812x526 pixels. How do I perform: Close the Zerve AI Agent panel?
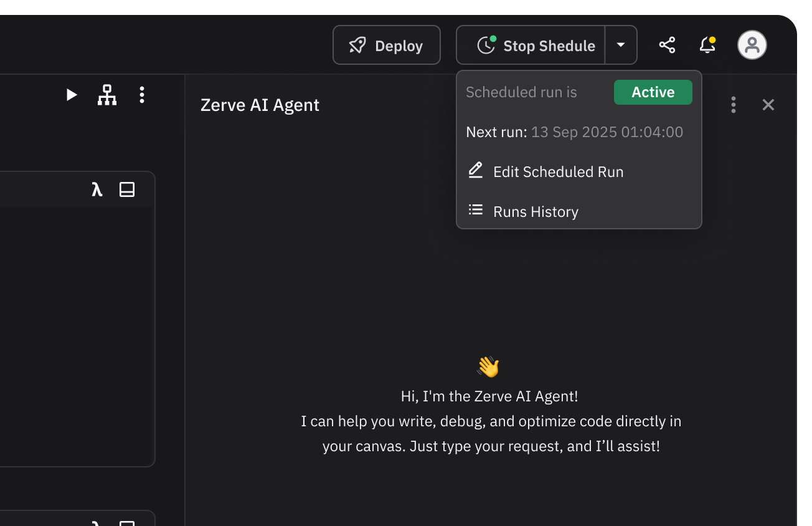768,105
